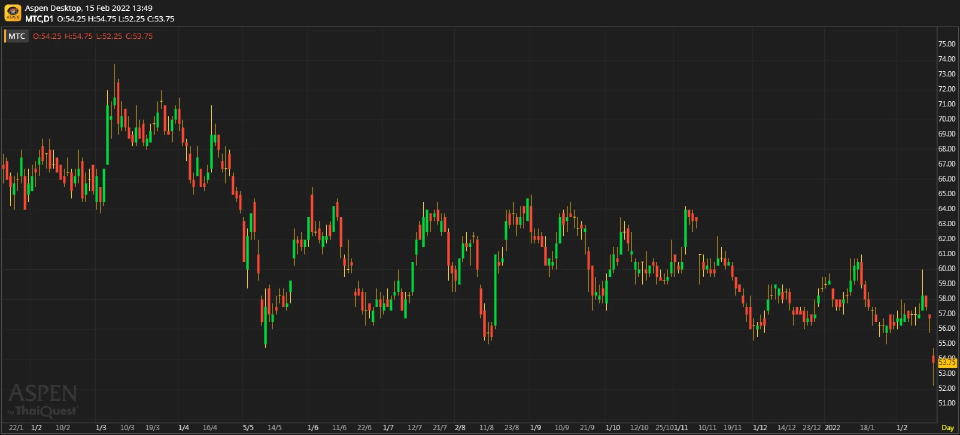The image size is (960, 435).
Task: Click the yellow 53.75 current price tag
Action: pos(945,363)
